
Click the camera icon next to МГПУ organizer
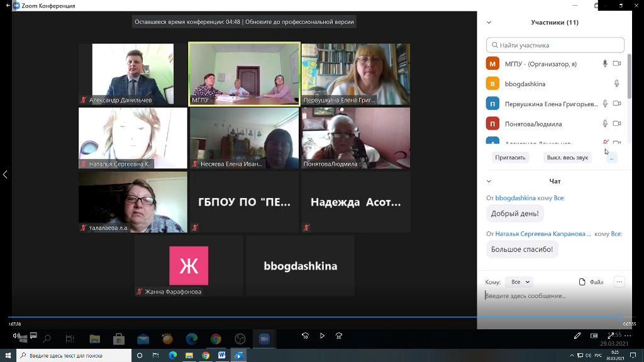pos(617,63)
